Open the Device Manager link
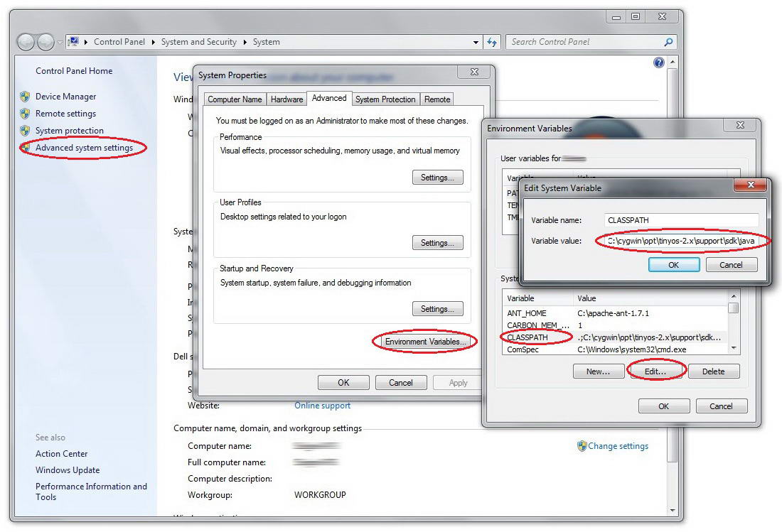This screenshot has width=782, height=532. 66,97
